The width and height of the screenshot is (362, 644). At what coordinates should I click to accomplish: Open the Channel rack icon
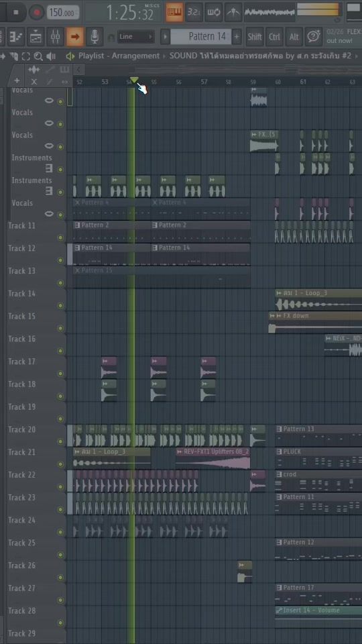coord(36,37)
